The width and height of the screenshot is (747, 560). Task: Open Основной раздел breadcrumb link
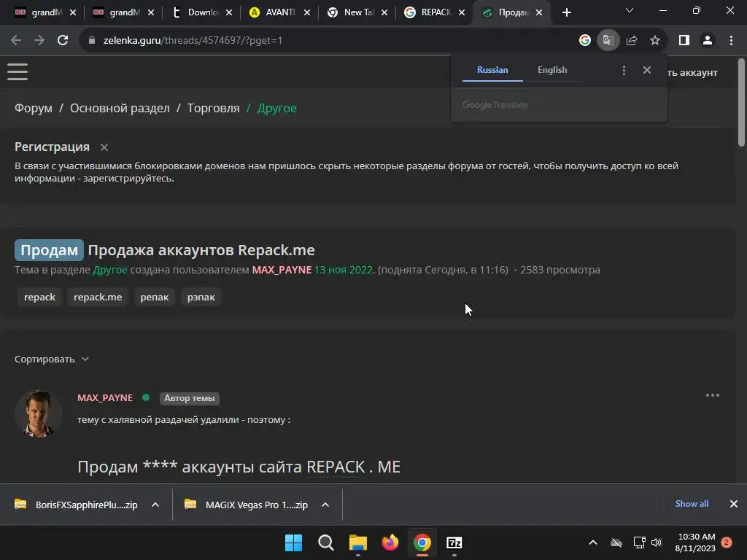pos(120,108)
